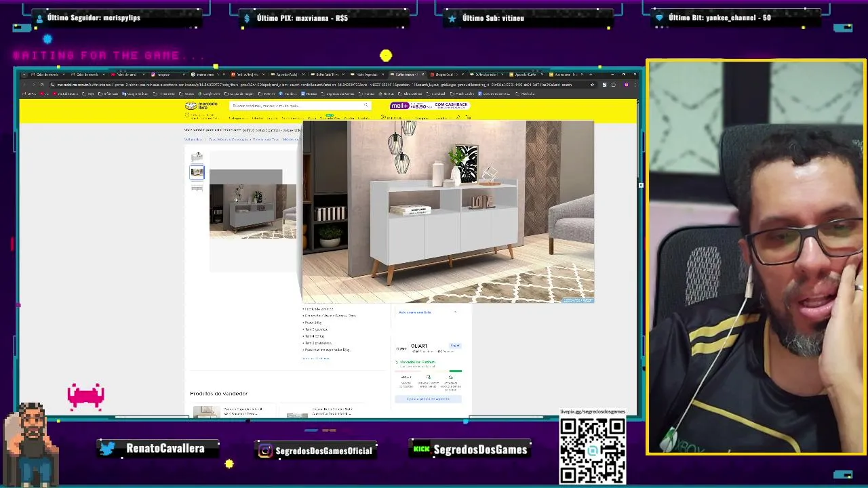Screen dimensions: 868x488
Task: Click the last bit diamond icon
Action: 659,18
